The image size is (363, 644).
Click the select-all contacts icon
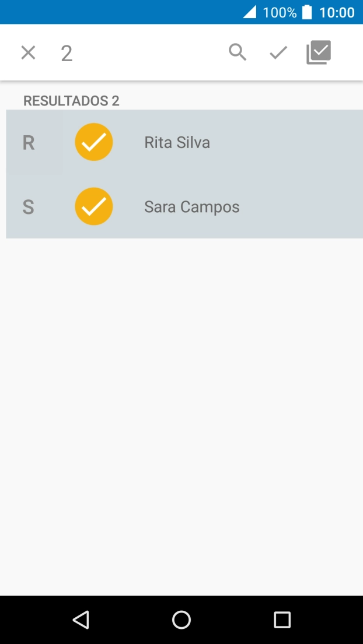pyautogui.click(x=318, y=52)
